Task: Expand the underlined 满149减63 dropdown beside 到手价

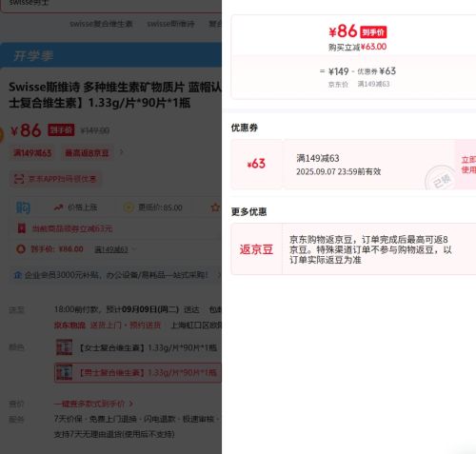Action: point(114,249)
